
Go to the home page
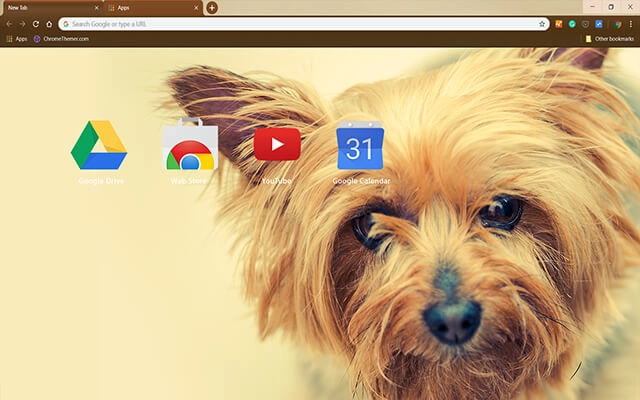(x=49, y=24)
